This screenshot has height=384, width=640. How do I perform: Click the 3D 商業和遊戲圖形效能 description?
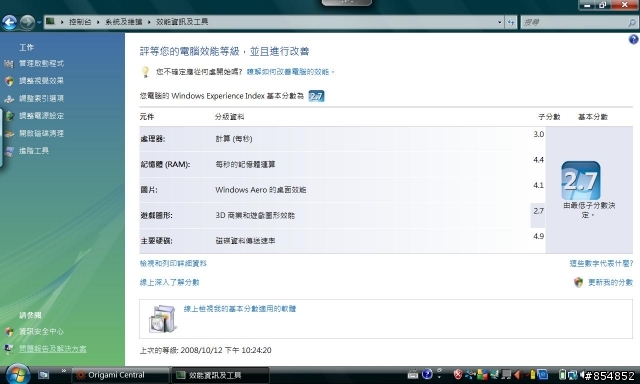point(255,215)
